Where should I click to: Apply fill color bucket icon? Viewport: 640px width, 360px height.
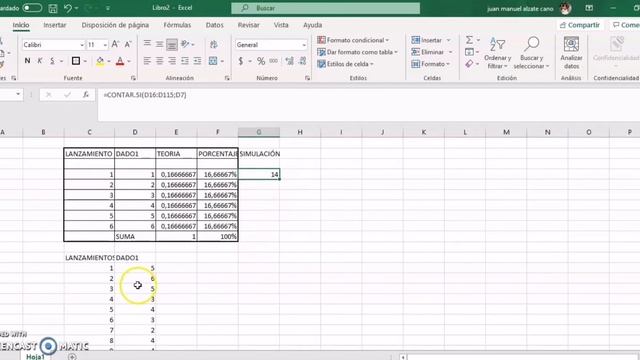(100, 61)
